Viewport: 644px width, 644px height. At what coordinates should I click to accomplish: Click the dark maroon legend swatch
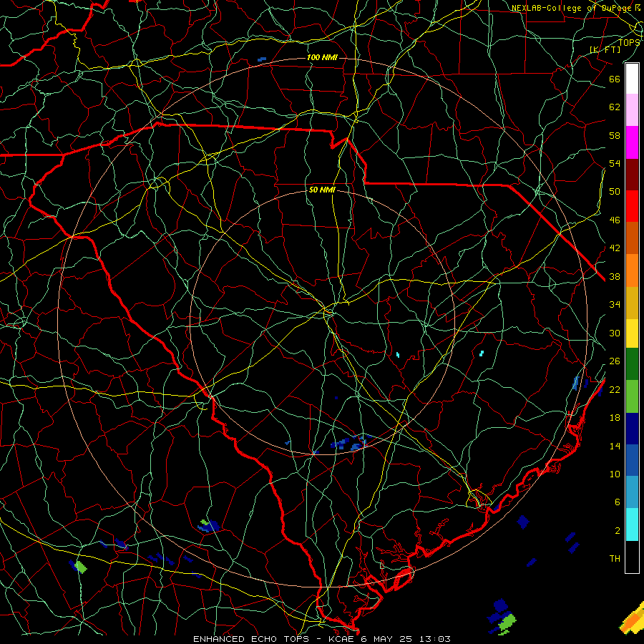tap(632, 174)
